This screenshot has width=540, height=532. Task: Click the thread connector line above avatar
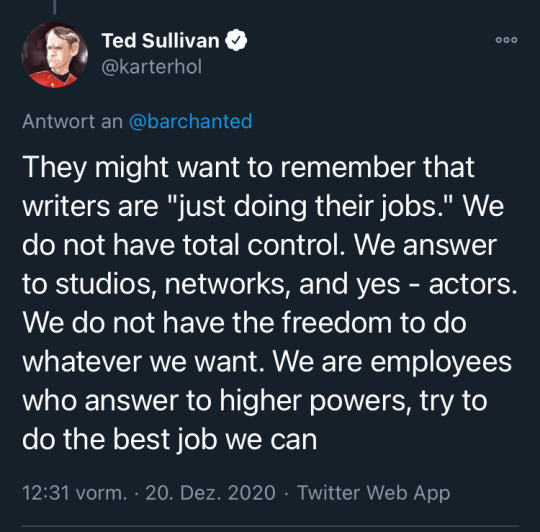tap(54, 7)
